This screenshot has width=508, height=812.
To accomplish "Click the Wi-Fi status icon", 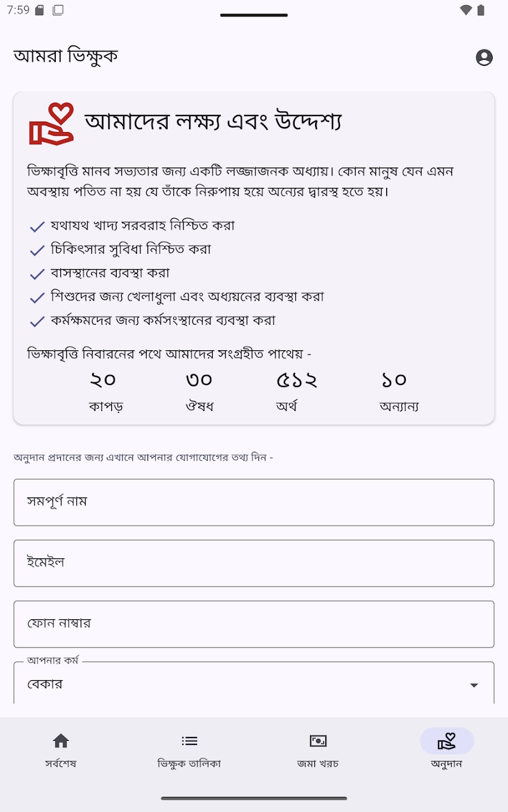I will pyautogui.click(x=466, y=10).
